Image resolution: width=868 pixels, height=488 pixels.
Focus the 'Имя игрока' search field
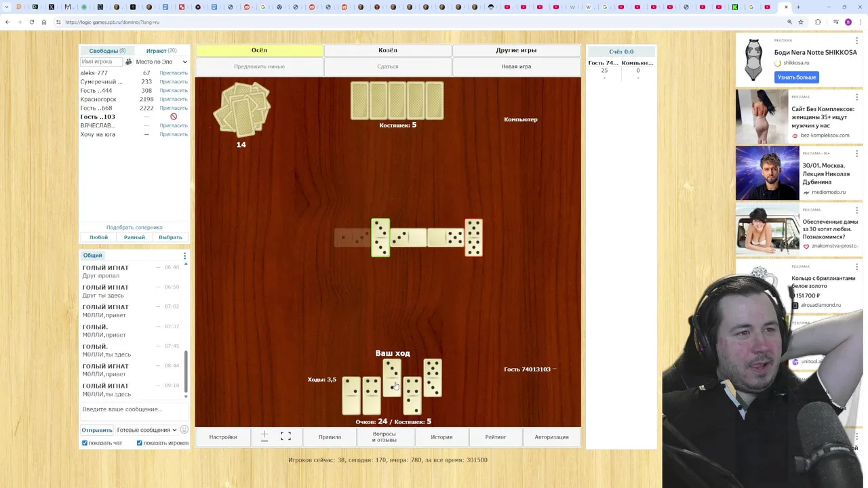coord(101,62)
